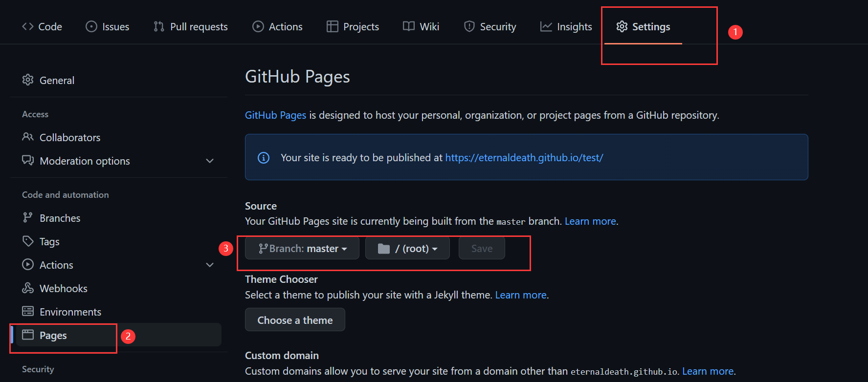Open the Wiki tab
Screen dimensions: 868x382
(x=421, y=26)
